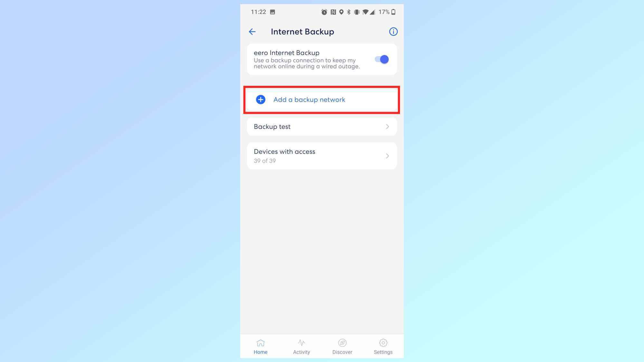This screenshot has width=644, height=362.
Task: Select the Settings tab in navigation
Action: (x=383, y=346)
